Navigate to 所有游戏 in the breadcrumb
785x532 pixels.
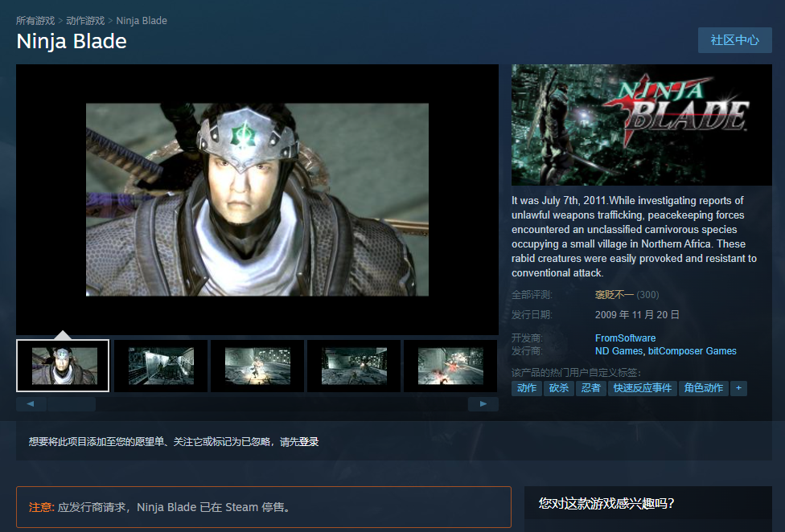pos(35,19)
